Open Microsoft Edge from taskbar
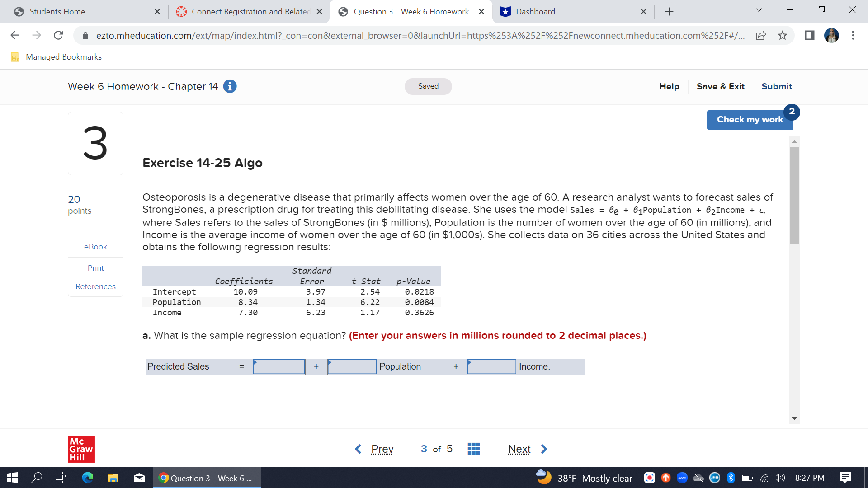 tap(87, 478)
